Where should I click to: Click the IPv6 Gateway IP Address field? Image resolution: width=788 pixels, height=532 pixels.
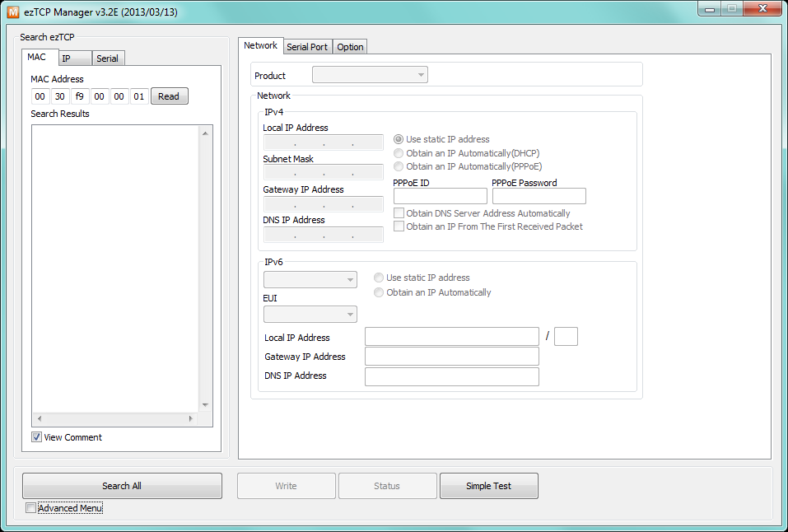click(x=452, y=356)
